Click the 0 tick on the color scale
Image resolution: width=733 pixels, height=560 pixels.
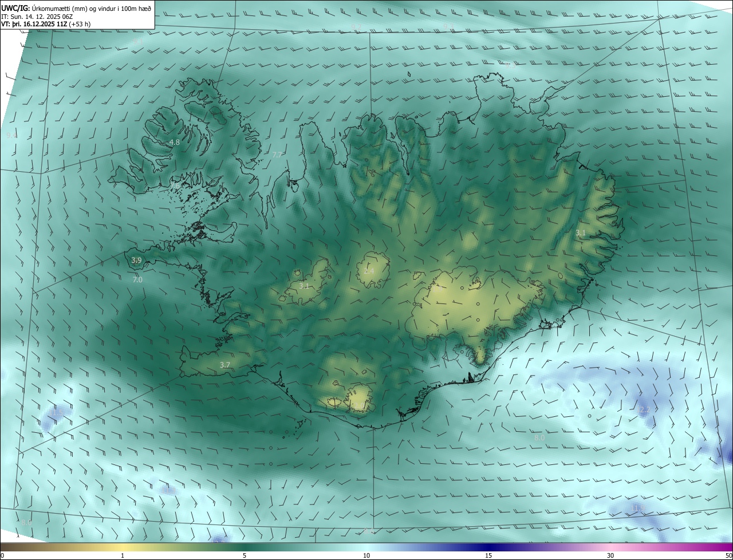click(2, 555)
